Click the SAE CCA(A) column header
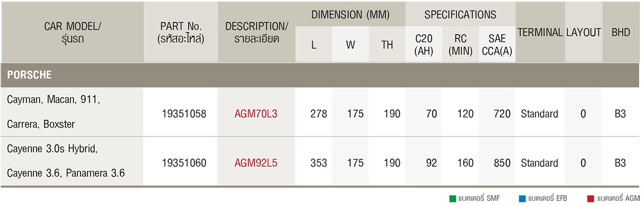The height and width of the screenshot is (206, 644). (497, 45)
